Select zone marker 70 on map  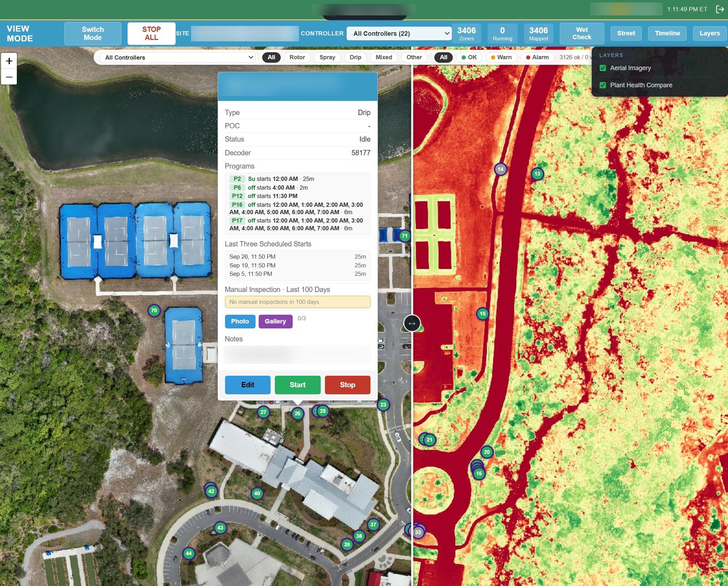pos(154,311)
